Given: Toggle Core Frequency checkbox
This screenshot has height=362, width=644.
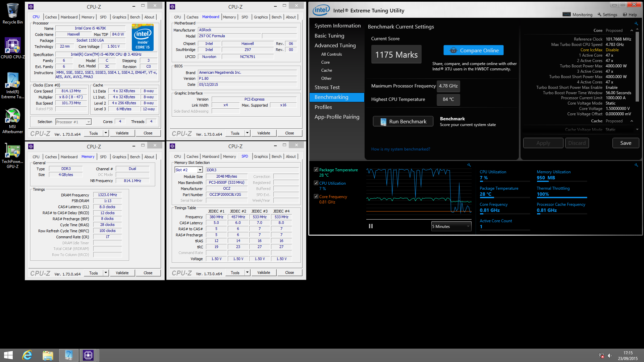Looking at the screenshot, I should (316, 196).
